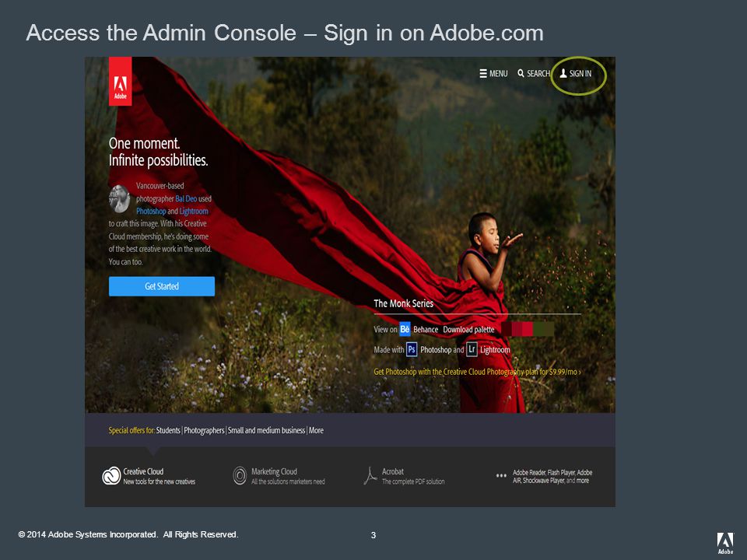Open the Behance Bē icon
Image resolution: width=747 pixels, height=560 pixels.
pos(405,329)
